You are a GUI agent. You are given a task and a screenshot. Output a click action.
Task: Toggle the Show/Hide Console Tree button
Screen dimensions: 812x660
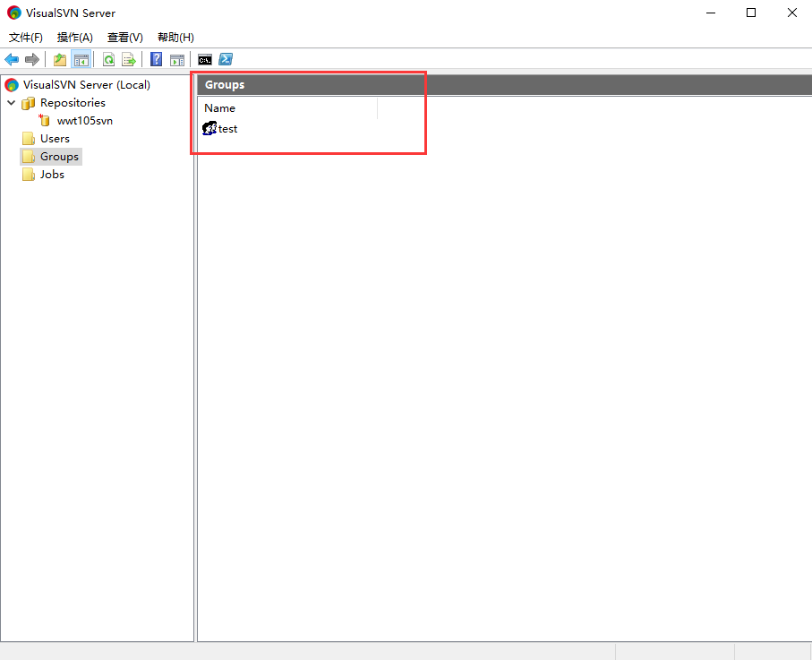[x=81, y=60]
